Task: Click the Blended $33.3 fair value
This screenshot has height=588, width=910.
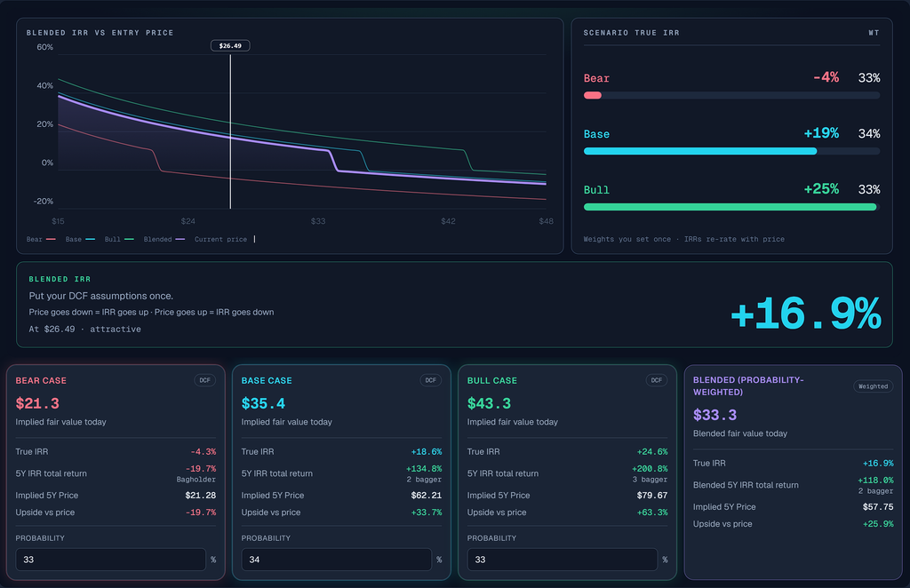Action: click(x=714, y=415)
